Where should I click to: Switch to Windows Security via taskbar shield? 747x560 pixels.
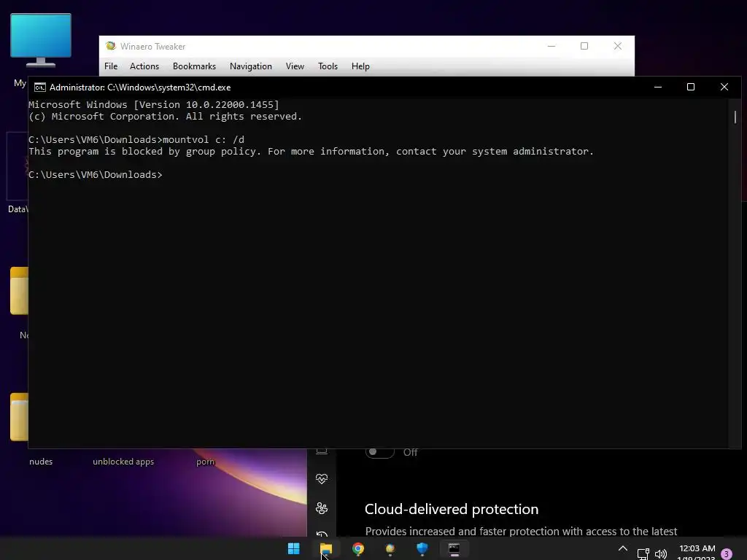(422, 549)
